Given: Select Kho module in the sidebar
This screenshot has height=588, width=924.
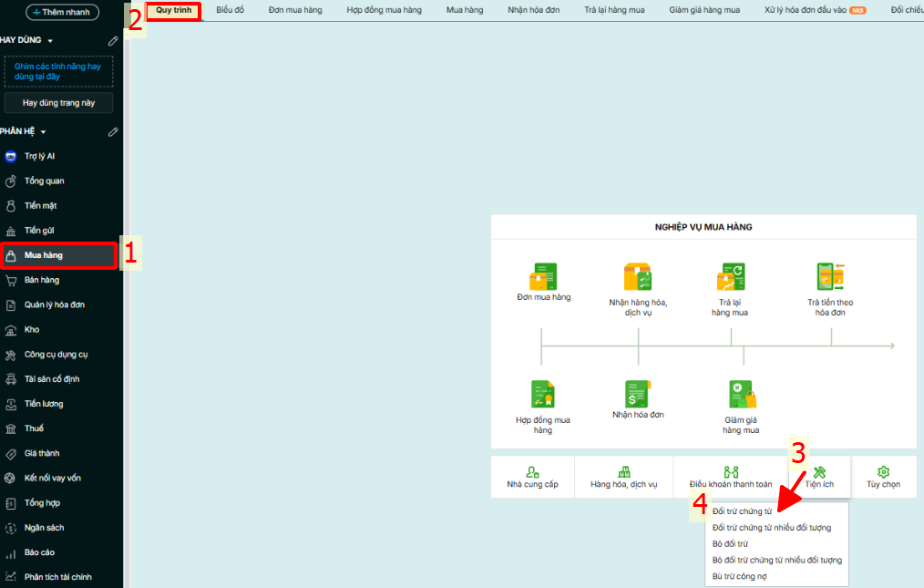Looking at the screenshot, I should (x=32, y=329).
